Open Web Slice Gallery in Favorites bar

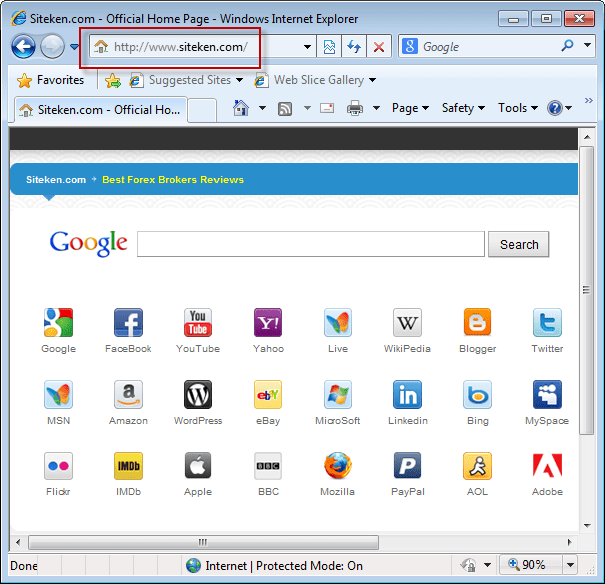315,80
